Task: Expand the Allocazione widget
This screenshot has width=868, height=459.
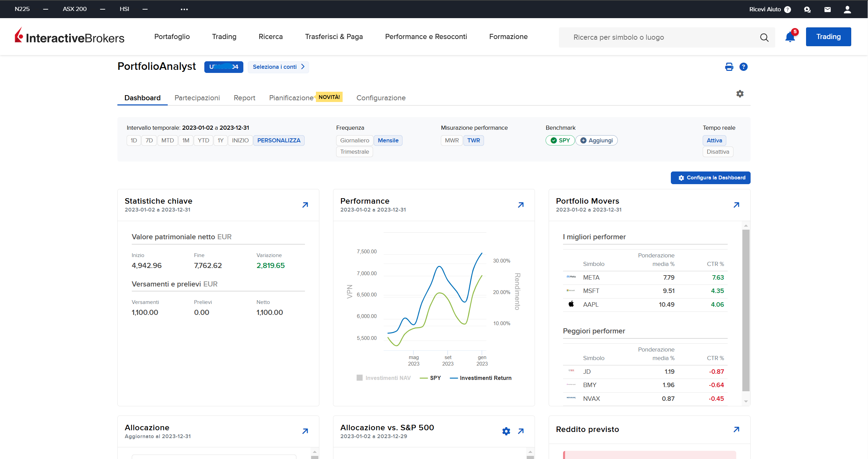Action: (x=305, y=431)
